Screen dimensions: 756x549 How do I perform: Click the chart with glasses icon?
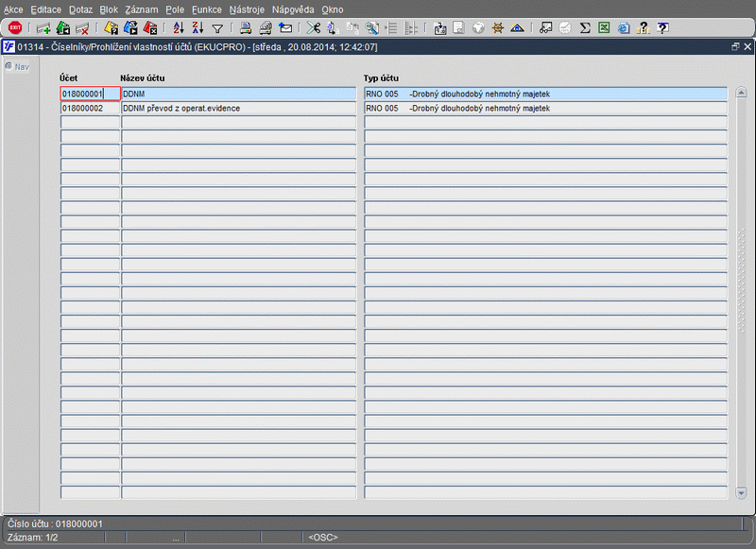(x=546, y=28)
